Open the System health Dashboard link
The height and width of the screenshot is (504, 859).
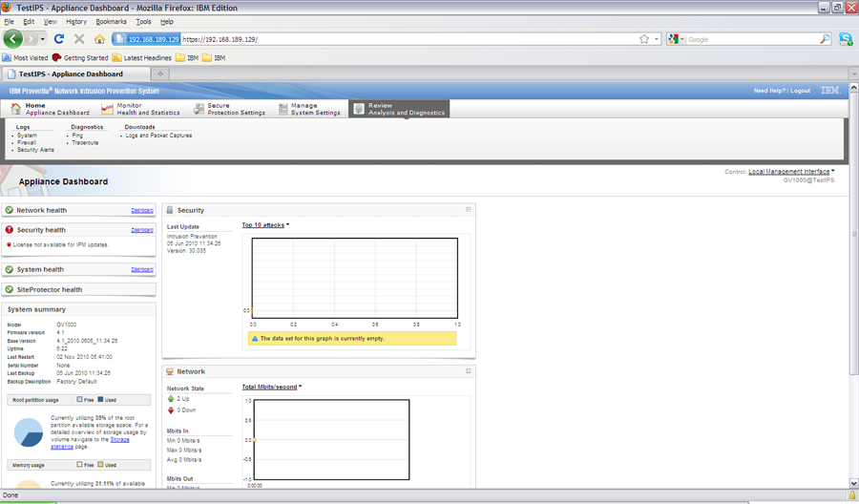pyautogui.click(x=142, y=269)
